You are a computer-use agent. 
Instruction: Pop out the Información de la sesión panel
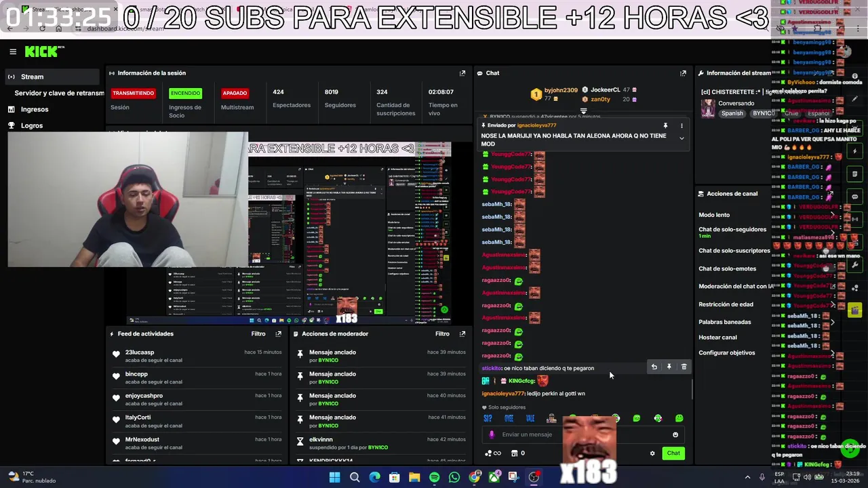click(x=462, y=73)
